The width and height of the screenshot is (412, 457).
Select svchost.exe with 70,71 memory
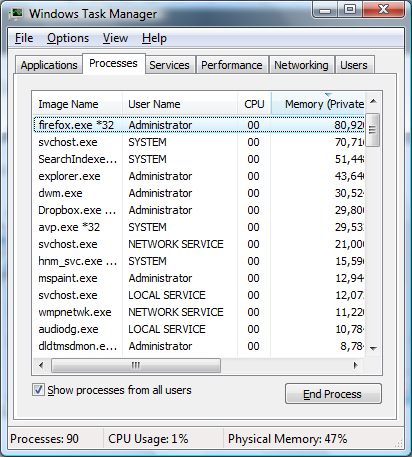click(199, 142)
